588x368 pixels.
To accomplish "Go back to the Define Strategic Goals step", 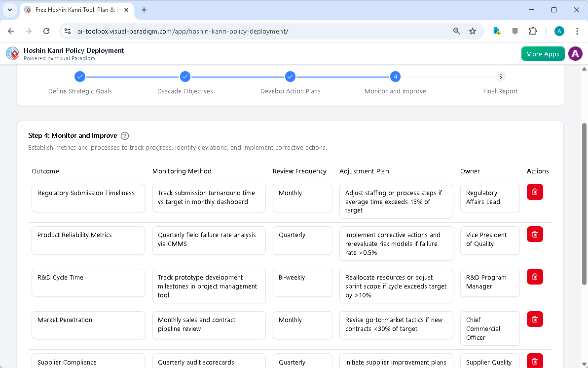I will [x=80, y=77].
